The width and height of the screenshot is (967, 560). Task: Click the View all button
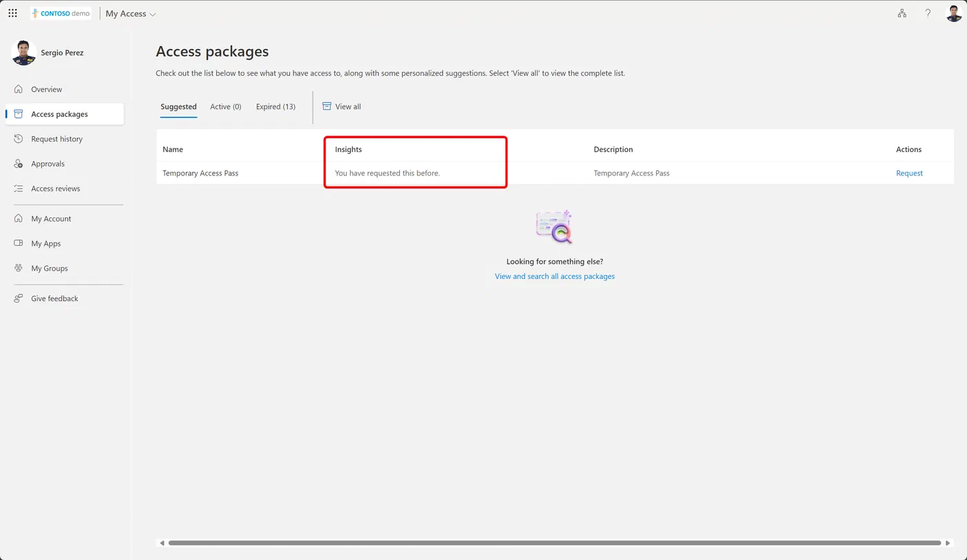click(x=341, y=106)
